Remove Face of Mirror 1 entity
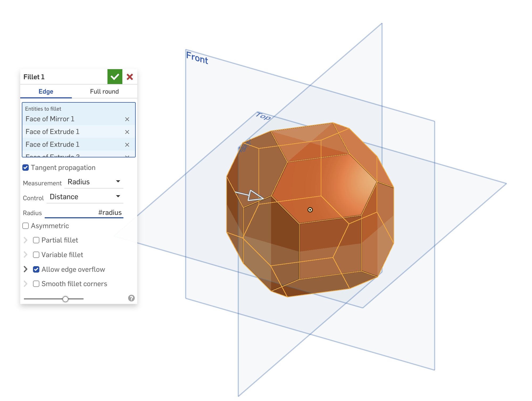This screenshot has height=401, width=532. (x=127, y=119)
